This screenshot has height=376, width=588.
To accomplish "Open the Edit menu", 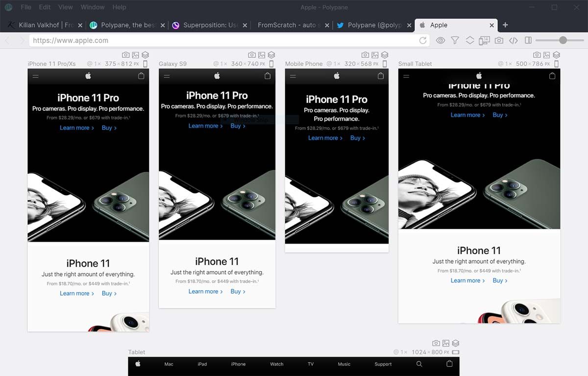I will click(45, 7).
